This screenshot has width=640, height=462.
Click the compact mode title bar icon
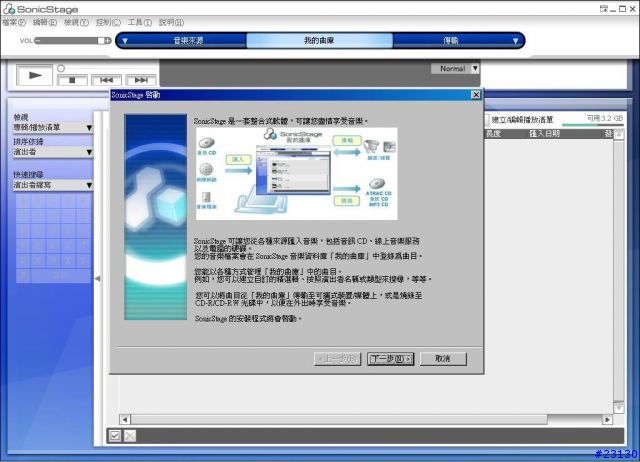point(603,9)
